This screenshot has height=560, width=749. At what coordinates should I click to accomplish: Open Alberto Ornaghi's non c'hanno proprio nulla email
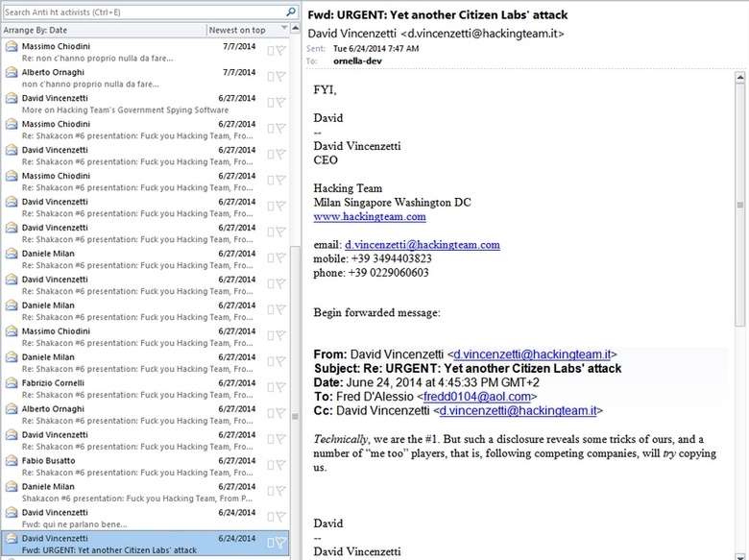tap(145, 78)
